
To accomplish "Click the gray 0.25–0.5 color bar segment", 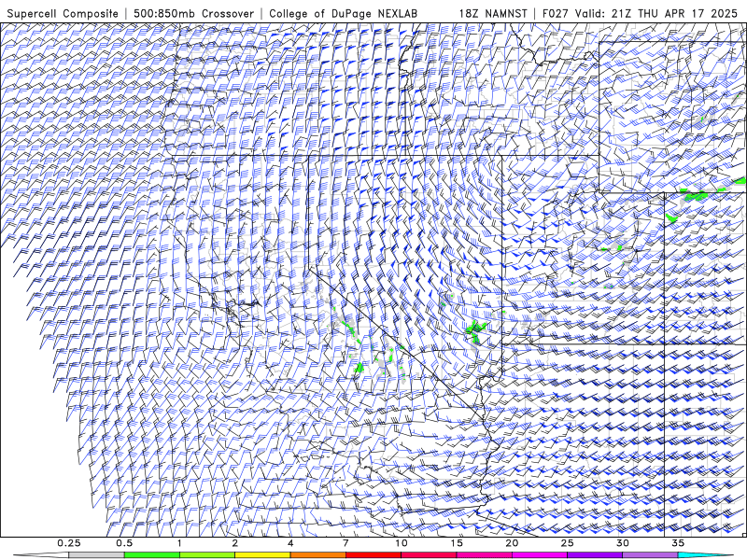I will click(96, 555).
